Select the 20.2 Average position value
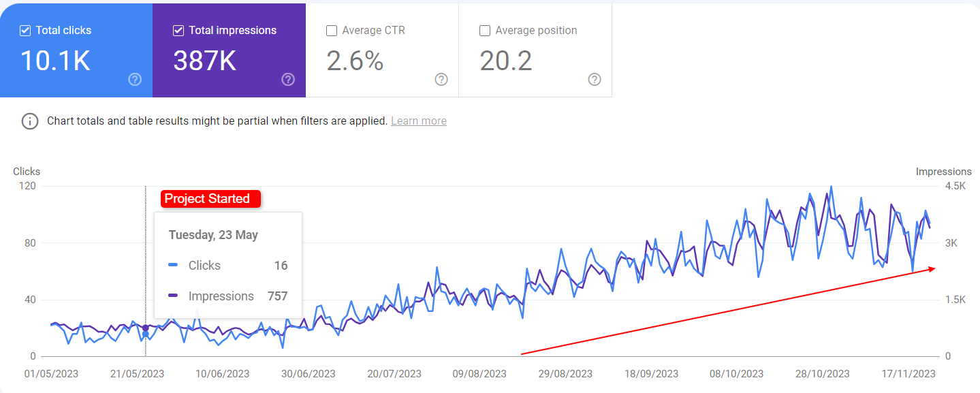 506,61
